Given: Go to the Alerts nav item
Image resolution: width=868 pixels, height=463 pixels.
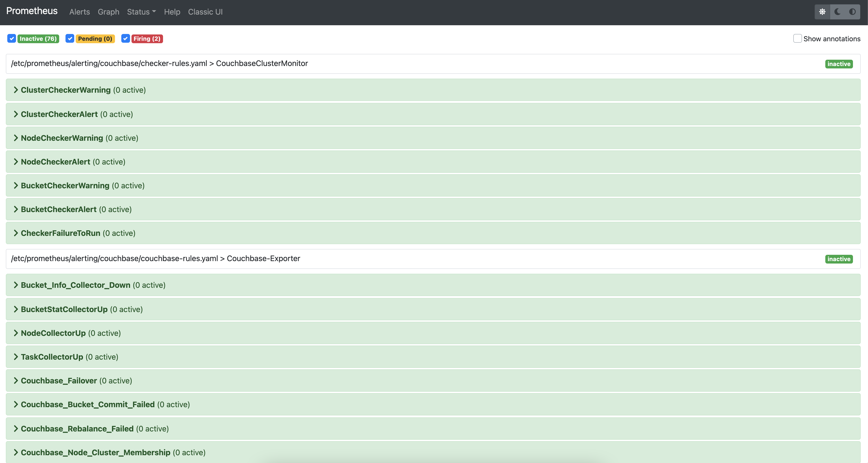Looking at the screenshot, I should (x=80, y=12).
